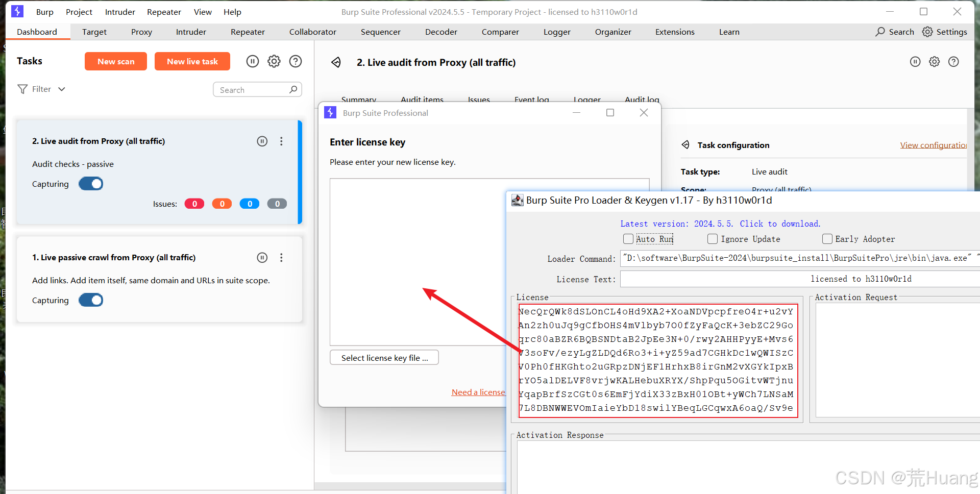980x494 pixels.
Task: Open Settings via the top-right gear icon
Action: click(927, 32)
